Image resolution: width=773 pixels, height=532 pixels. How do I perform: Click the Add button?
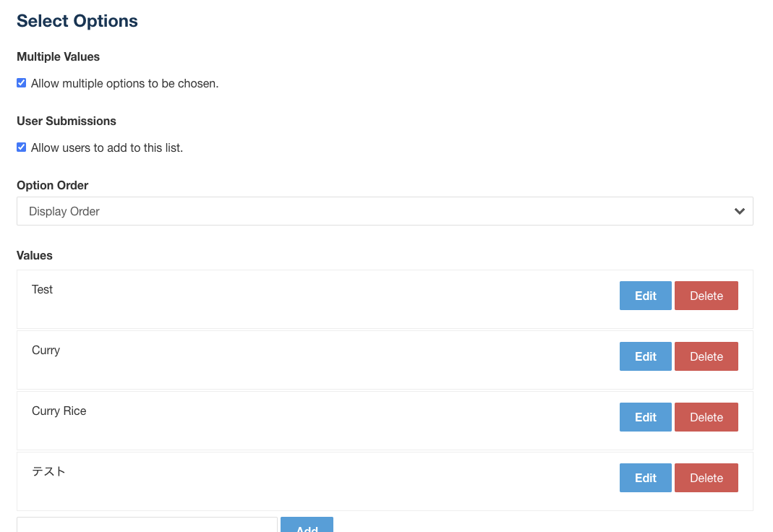(x=307, y=527)
